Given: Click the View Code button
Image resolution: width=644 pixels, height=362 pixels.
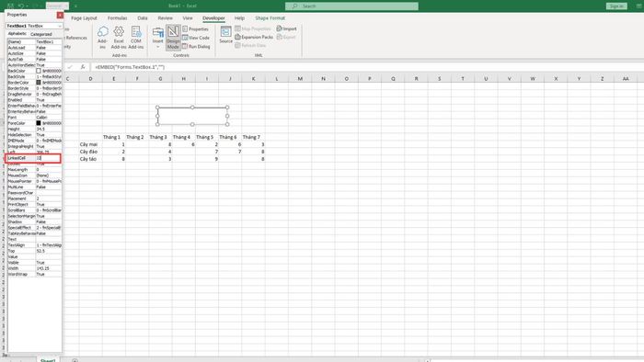Looking at the screenshot, I should tap(196, 38).
